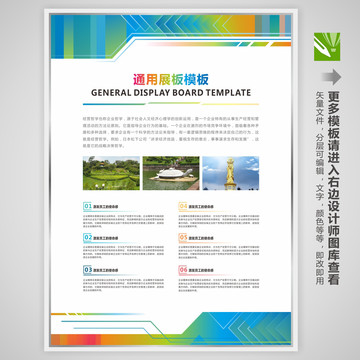Click the 01 numbered section badge
This screenshot has width=360, height=360.
(x=88, y=206)
